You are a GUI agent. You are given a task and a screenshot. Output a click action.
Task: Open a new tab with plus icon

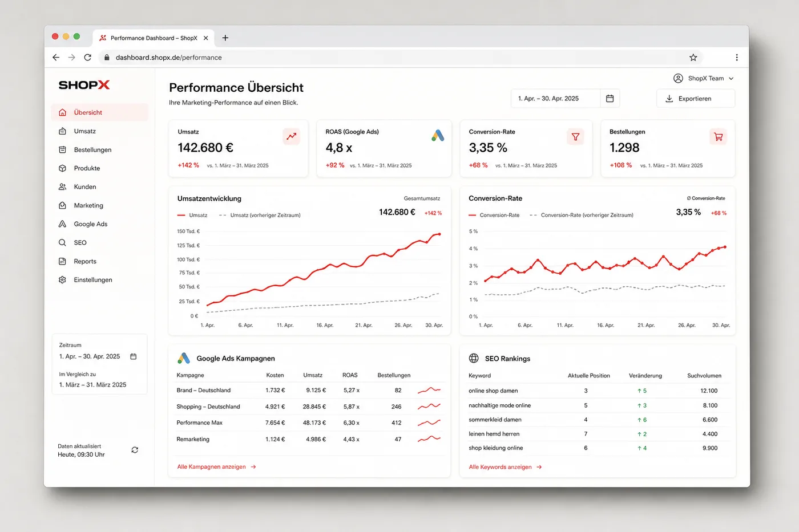[x=225, y=38]
